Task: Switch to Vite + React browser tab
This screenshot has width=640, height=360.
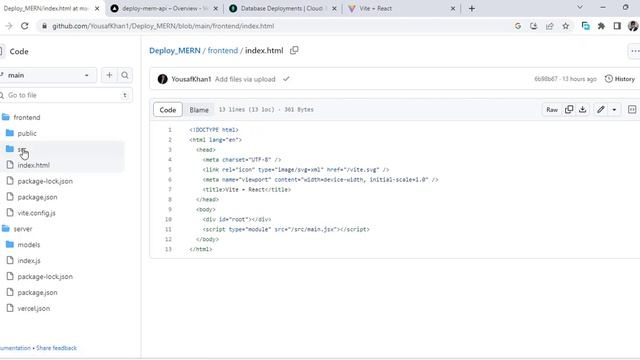Action: pos(402,8)
